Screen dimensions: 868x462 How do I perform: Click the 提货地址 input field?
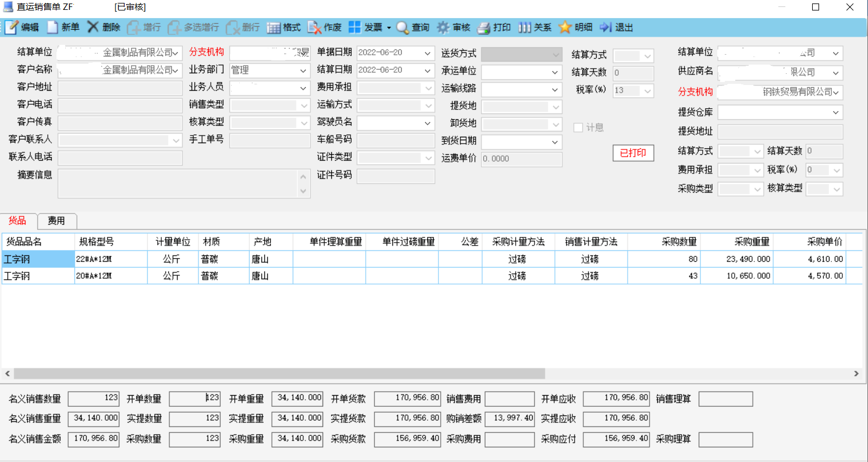pyautogui.click(x=780, y=132)
